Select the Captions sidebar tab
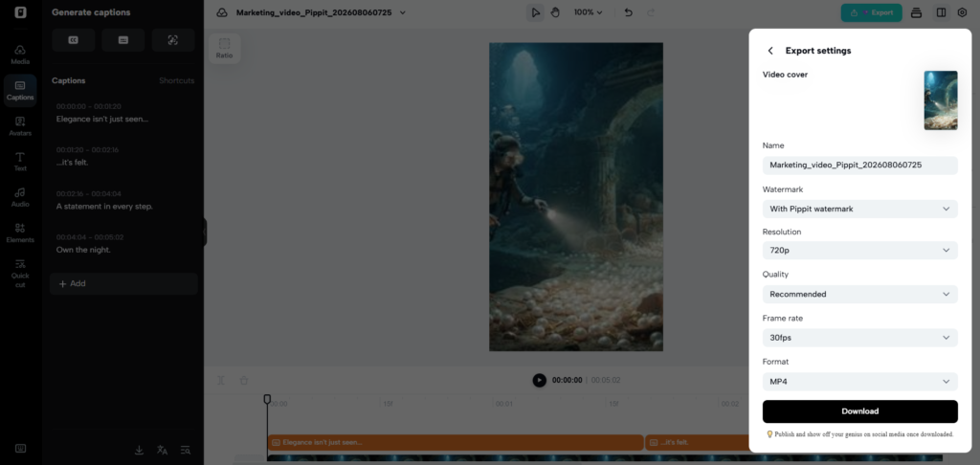 coord(20,91)
